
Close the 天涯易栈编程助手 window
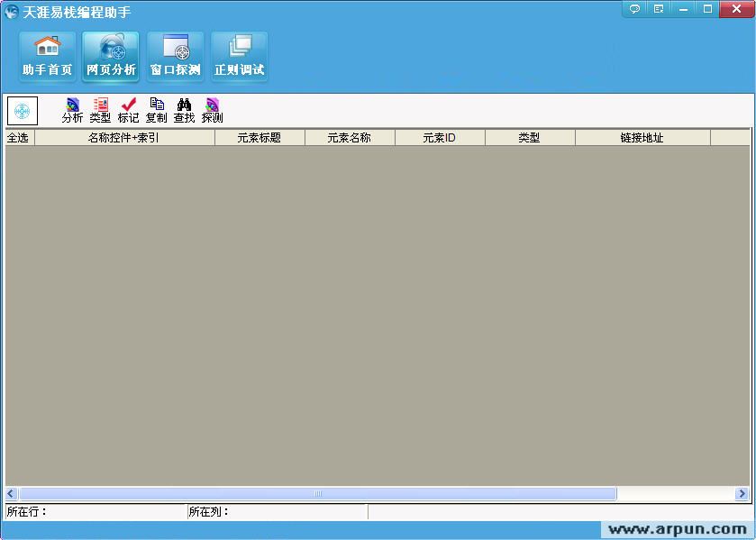pyautogui.click(x=736, y=9)
